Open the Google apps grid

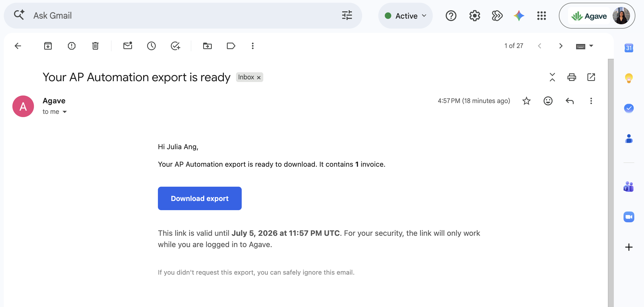tap(541, 16)
